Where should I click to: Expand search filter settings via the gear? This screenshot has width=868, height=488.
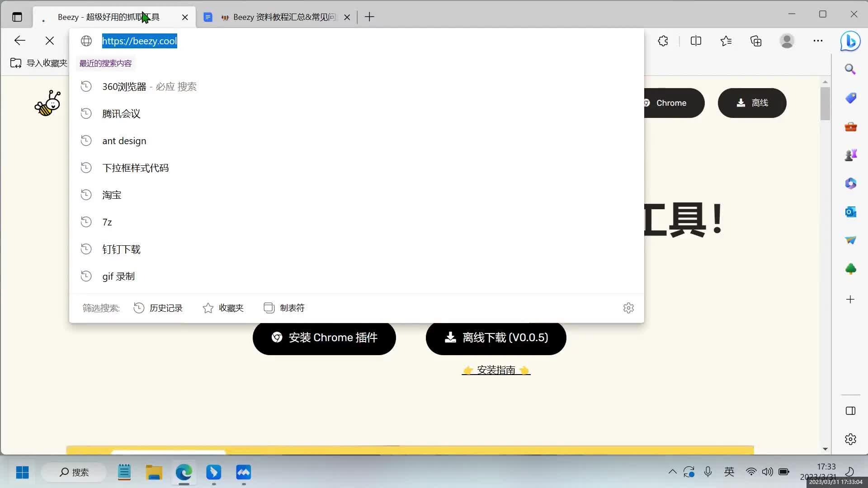(x=629, y=308)
